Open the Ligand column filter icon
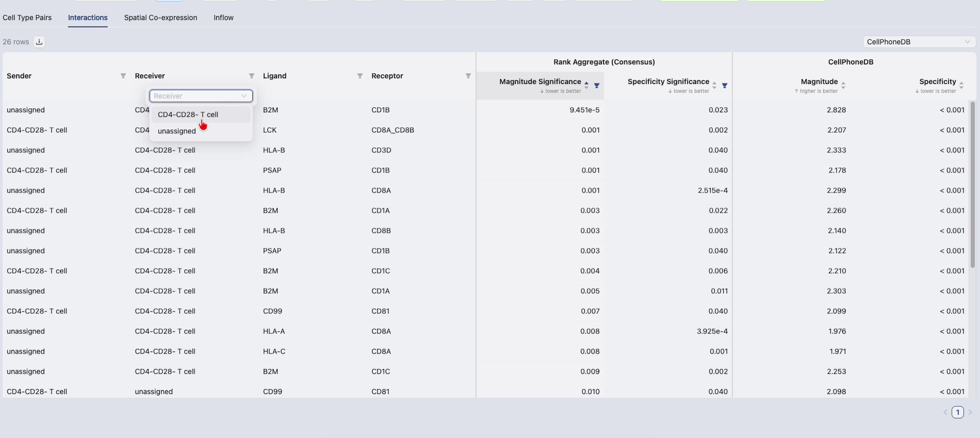 pyautogui.click(x=360, y=76)
